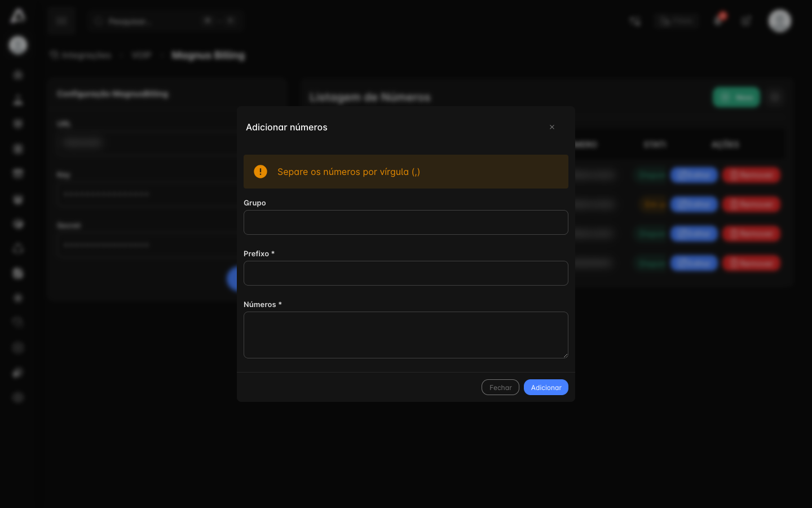Close the Adicionar números dialog with the X
The width and height of the screenshot is (812, 508).
pyautogui.click(x=552, y=127)
